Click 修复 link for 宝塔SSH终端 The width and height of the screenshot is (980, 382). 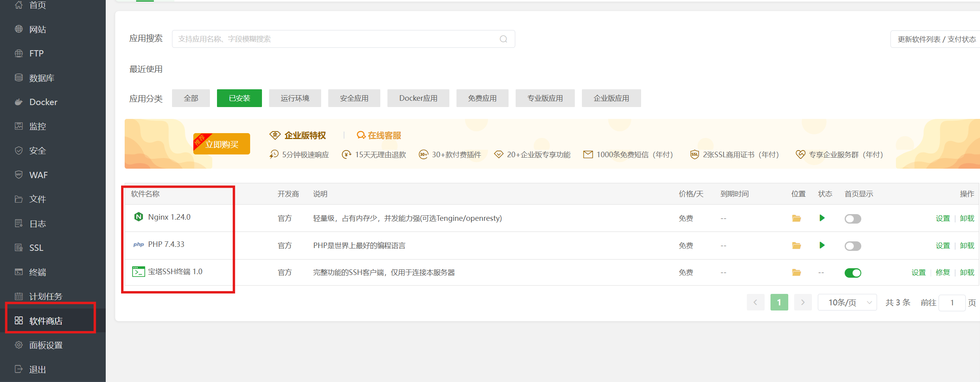(943, 273)
